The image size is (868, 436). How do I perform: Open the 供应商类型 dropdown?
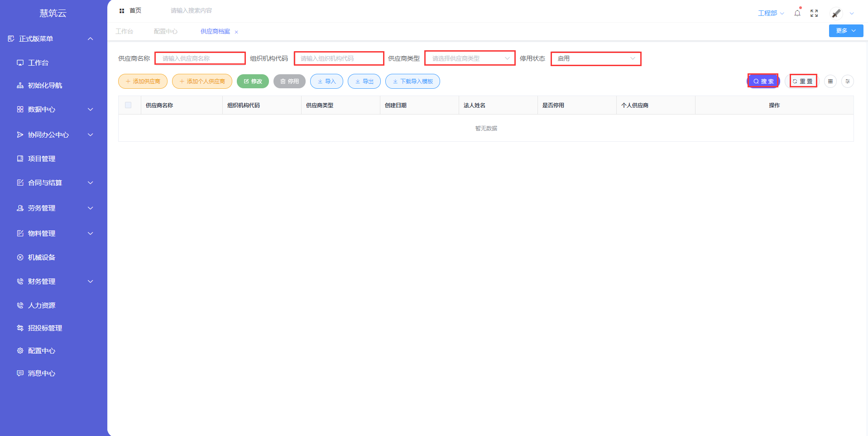click(x=470, y=58)
